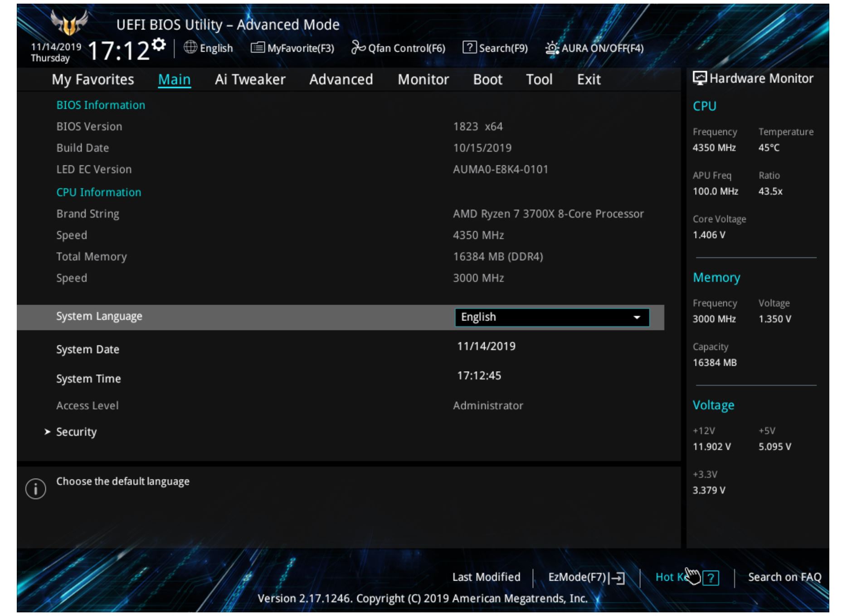
Task: Select the System Language row label
Action: [x=99, y=316]
